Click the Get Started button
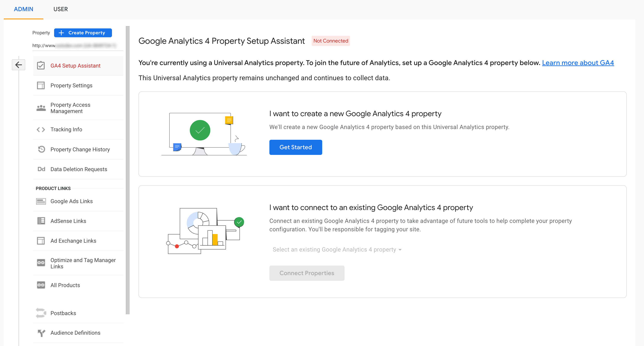Screen dimensions: 644x346 click(295, 147)
